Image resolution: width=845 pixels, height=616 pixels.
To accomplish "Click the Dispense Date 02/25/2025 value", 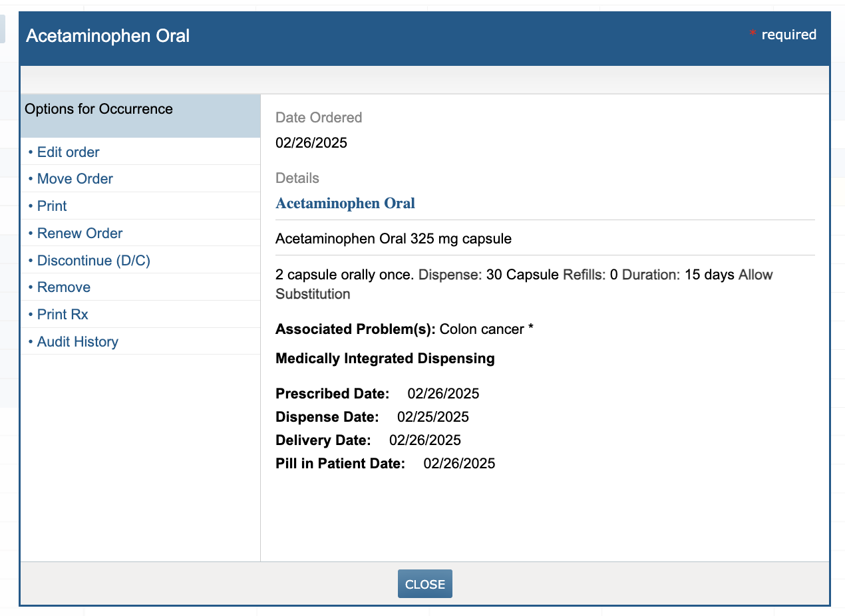I will (x=432, y=417).
